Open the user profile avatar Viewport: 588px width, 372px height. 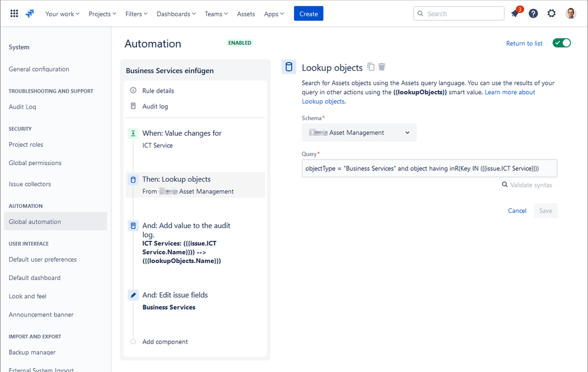[x=571, y=14]
